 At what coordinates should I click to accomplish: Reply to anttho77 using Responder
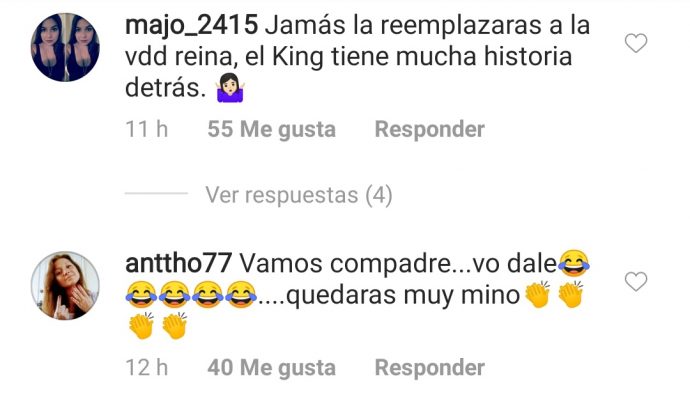tap(429, 368)
